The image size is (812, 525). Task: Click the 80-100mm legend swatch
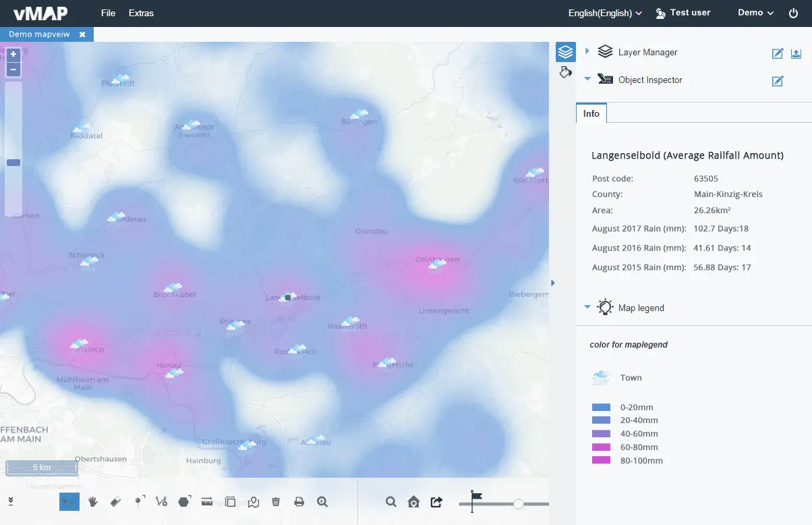601,460
